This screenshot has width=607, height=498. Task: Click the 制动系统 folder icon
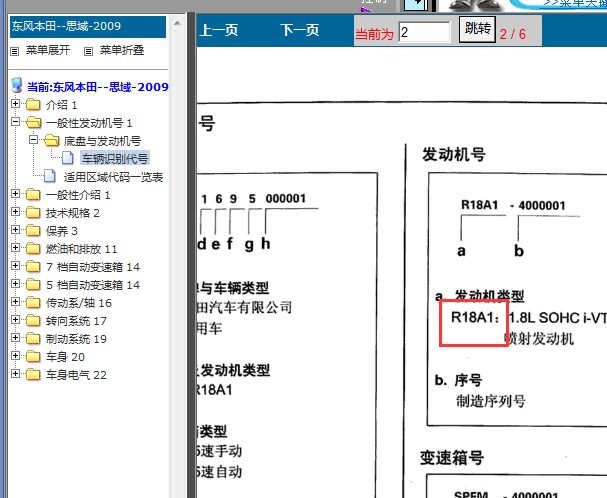coord(33,339)
